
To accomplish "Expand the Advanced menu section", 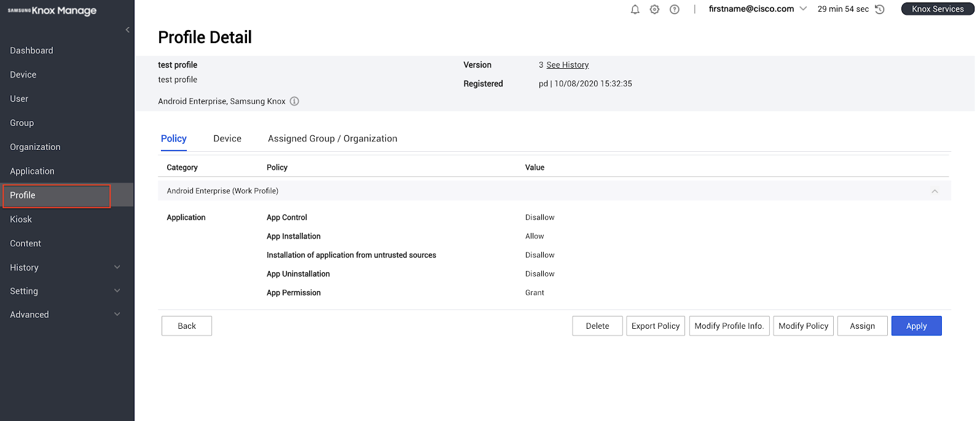I will [117, 314].
